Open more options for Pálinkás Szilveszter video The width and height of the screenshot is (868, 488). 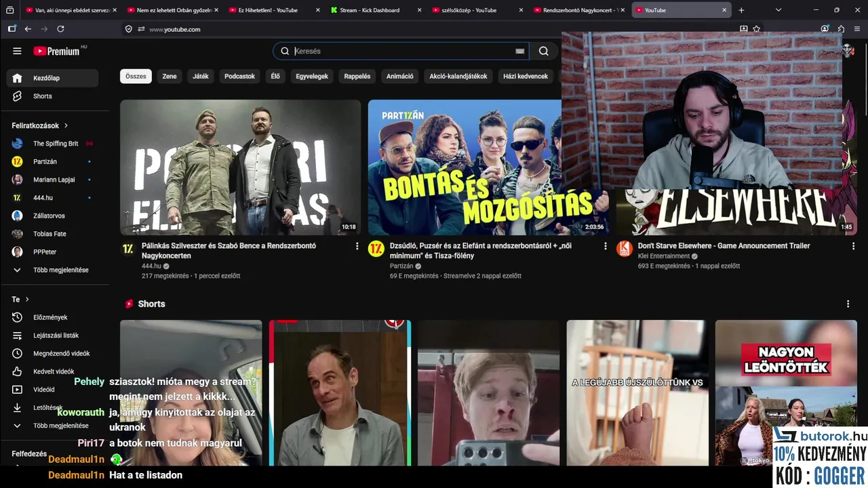click(357, 246)
